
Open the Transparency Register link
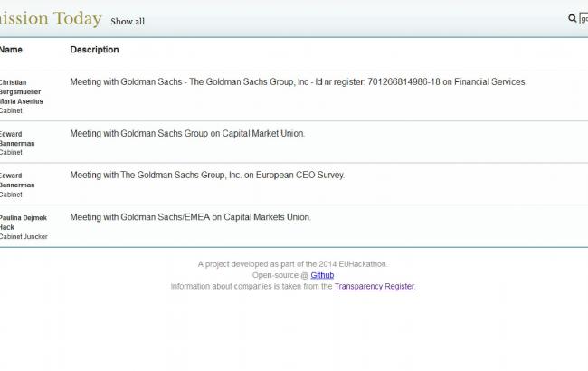pyautogui.click(x=374, y=286)
